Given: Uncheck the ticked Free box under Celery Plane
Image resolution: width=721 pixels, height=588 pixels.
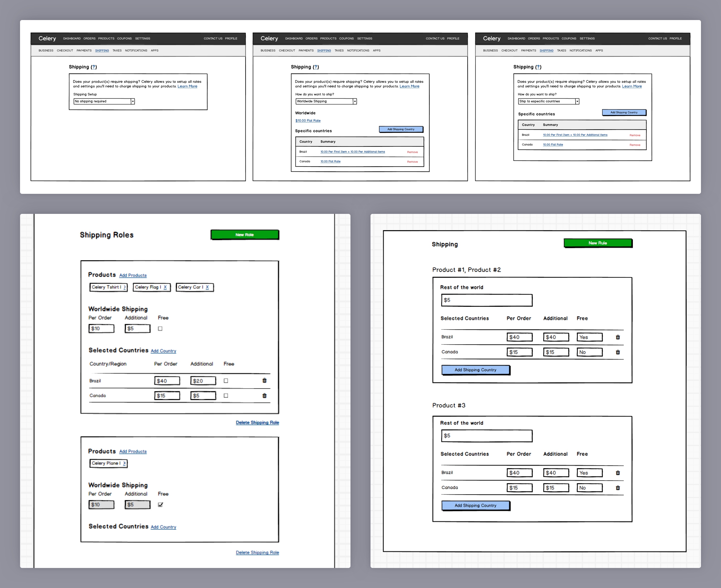Looking at the screenshot, I should (160, 505).
